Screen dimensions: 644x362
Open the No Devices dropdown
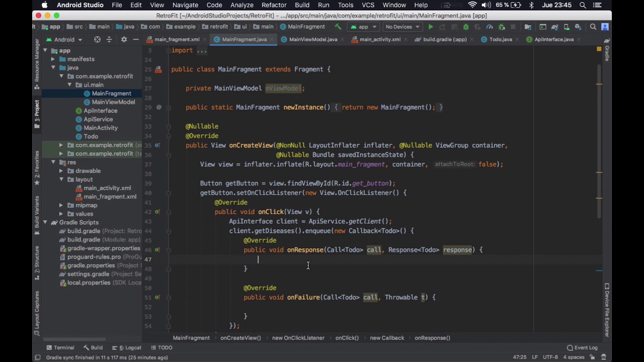pyautogui.click(x=401, y=27)
